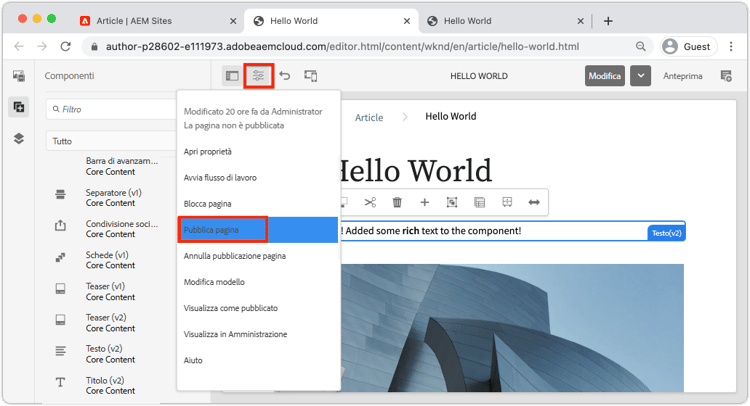Select the Testo (v2) lines icon
The height and width of the screenshot is (406, 750).
pyautogui.click(x=60, y=351)
